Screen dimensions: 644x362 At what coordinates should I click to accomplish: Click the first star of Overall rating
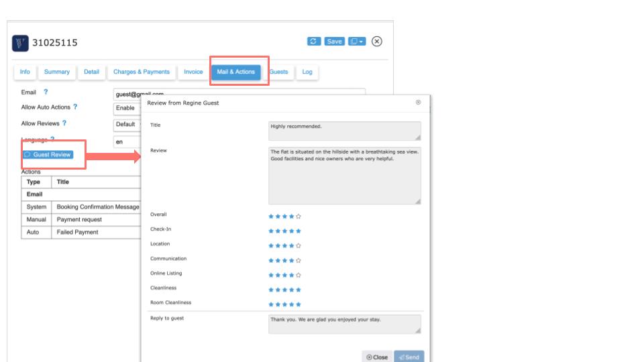[271, 217]
